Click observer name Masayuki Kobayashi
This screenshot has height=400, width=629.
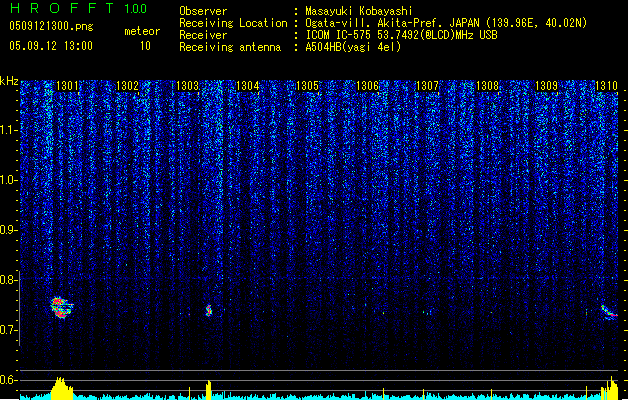[359, 11]
